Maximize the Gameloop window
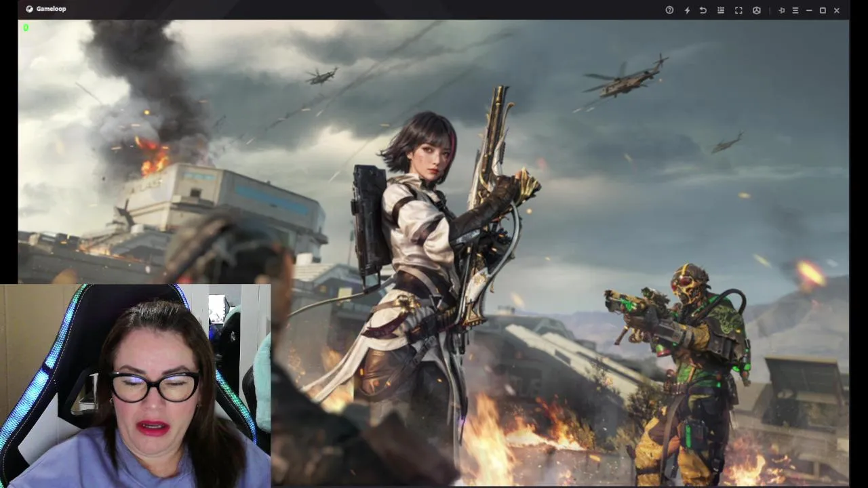 (823, 10)
